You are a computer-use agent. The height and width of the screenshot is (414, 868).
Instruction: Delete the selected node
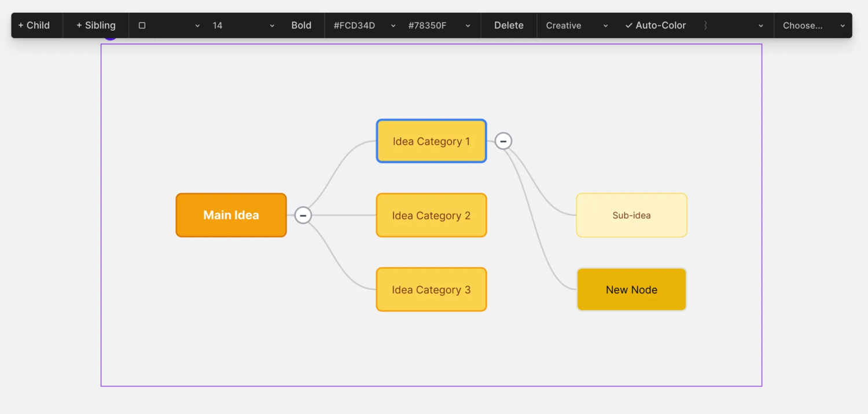point(509,25)
